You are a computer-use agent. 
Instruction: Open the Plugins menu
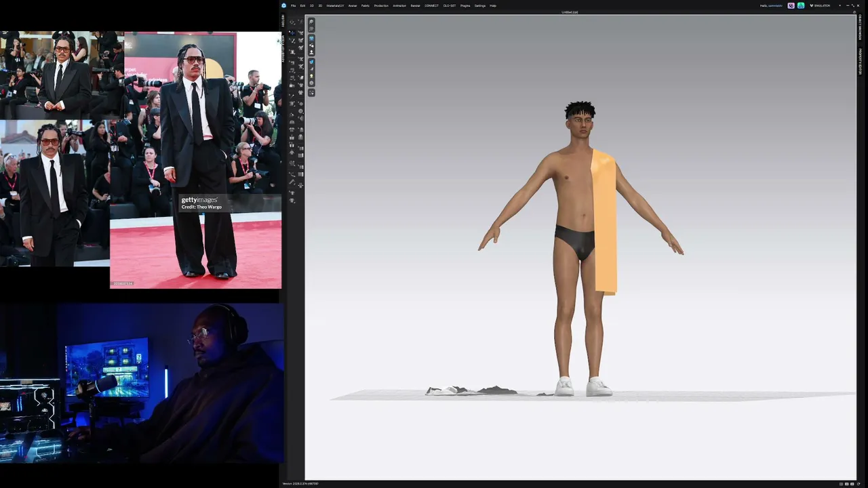click(465, 5)
